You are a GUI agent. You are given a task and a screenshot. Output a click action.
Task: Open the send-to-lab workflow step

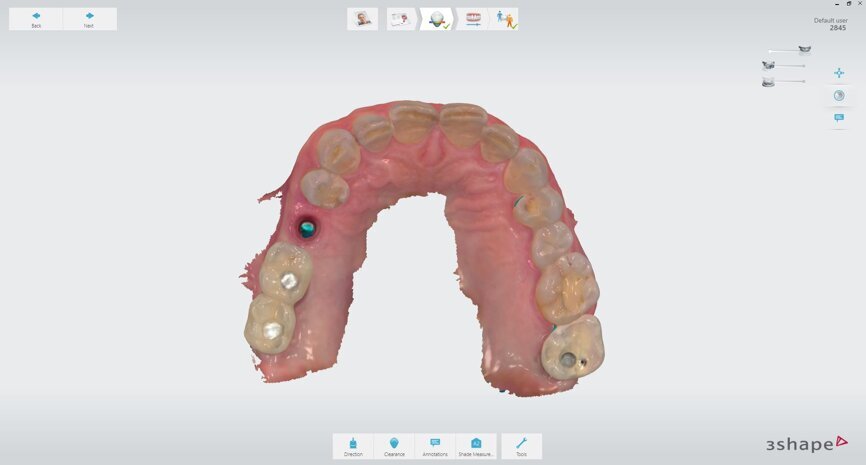pyautogui.click(x=505, y=19)
